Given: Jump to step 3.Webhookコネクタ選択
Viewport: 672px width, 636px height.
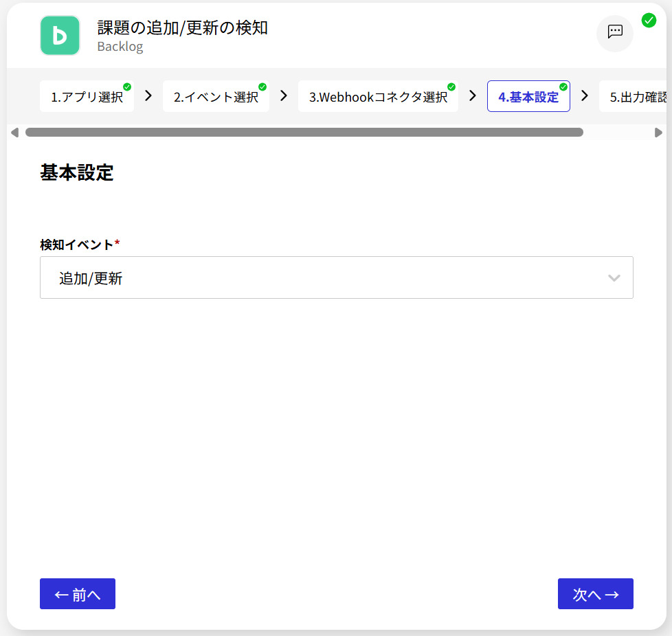Looking at the screenshot, I should pyautogui.click(x=378, y=97).
